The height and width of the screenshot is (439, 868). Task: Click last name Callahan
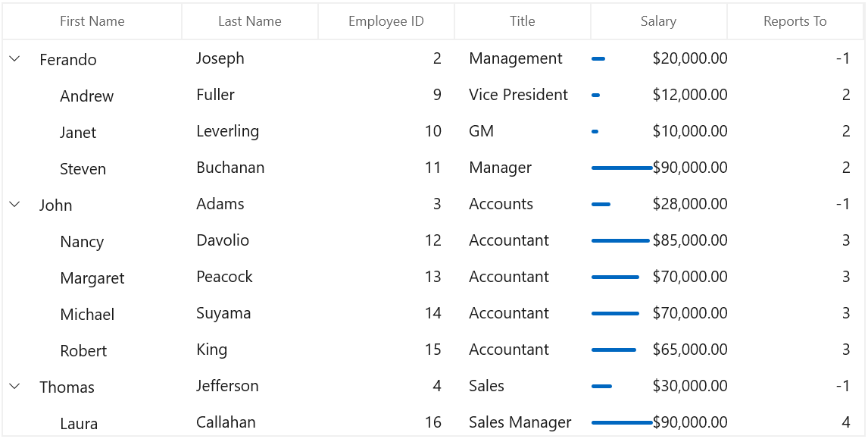pos(226,422)
